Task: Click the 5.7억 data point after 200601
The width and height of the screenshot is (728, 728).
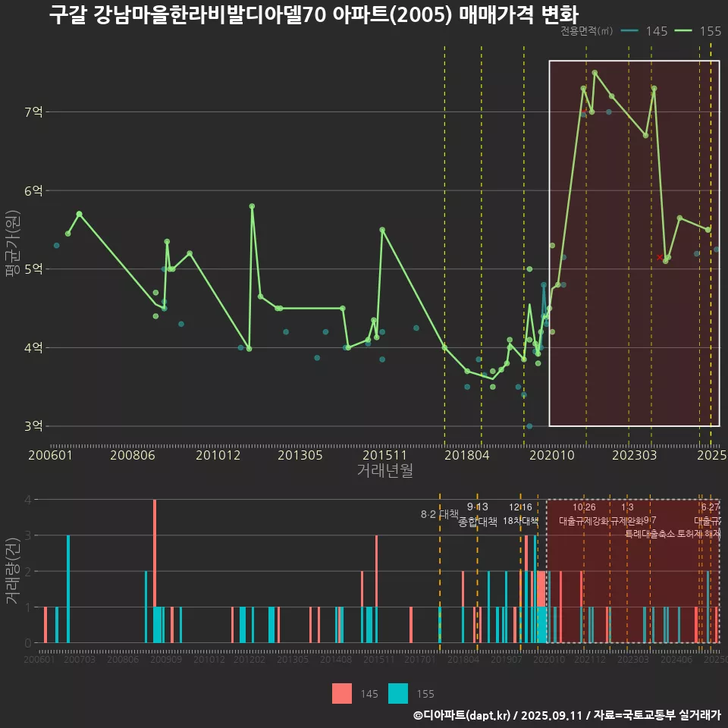Action: [80, 214]
